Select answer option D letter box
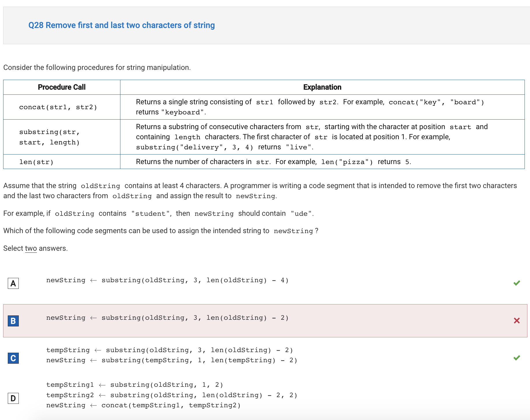This screenshot has height=420, width=530. tap(13, 398)
